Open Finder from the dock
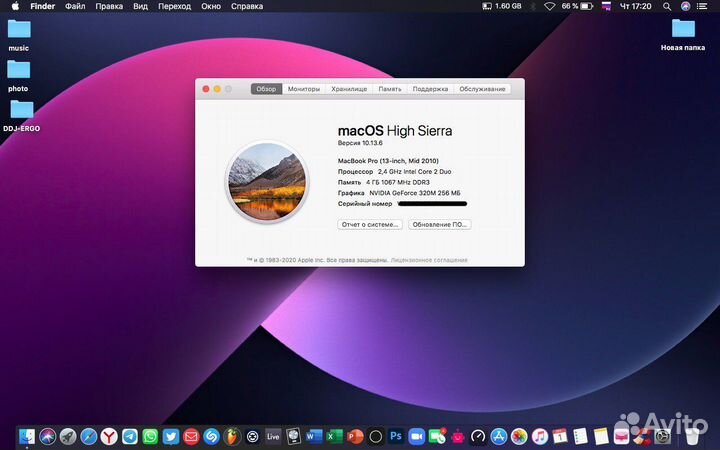 point(27,436)
